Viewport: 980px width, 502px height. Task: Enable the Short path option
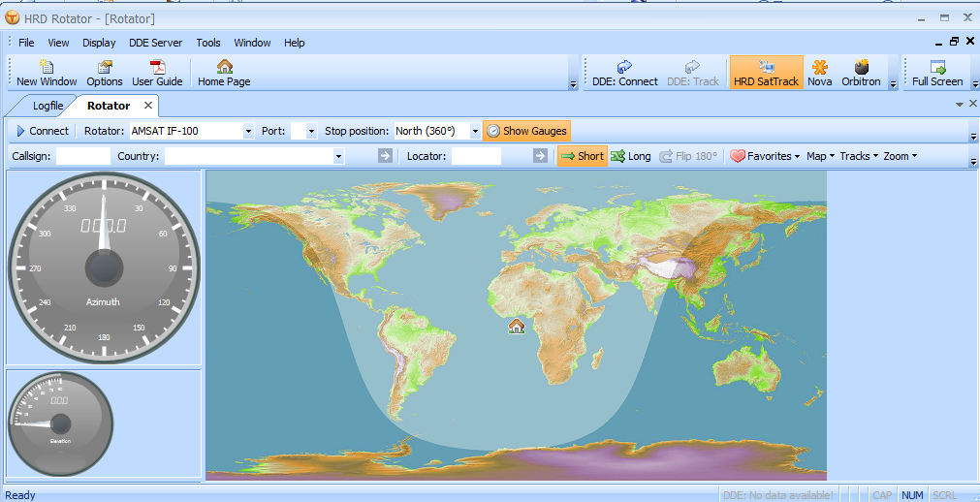[x=582, y=156]
